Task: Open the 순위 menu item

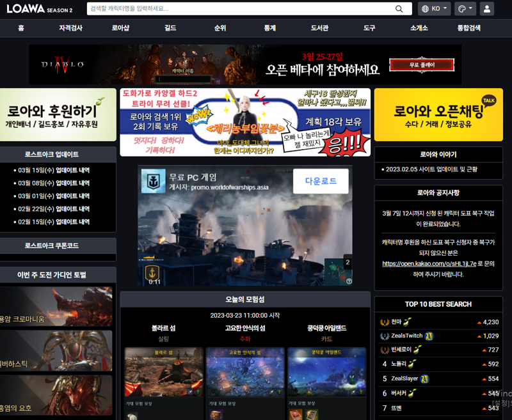Action: point(220,28)
